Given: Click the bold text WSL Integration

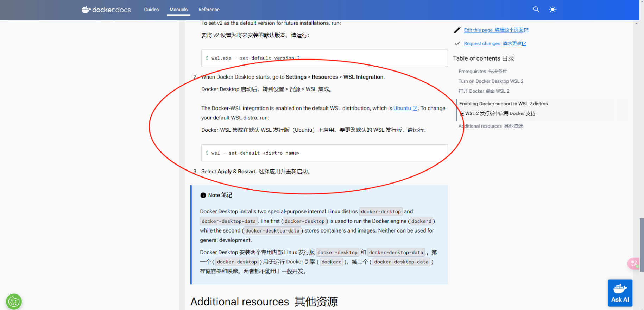Looking at the screenshot, I should 363,77.
